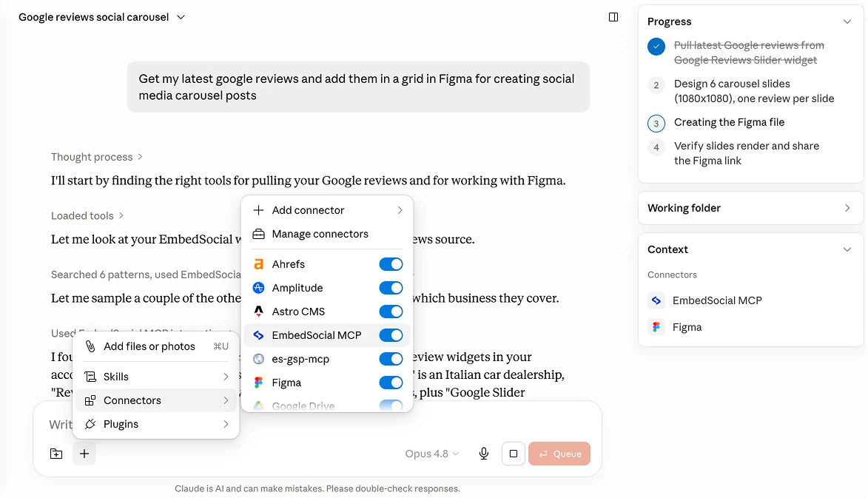Expand the Thought process section
The width and height of the screenshot is (868, 498).
coord(97,157)
